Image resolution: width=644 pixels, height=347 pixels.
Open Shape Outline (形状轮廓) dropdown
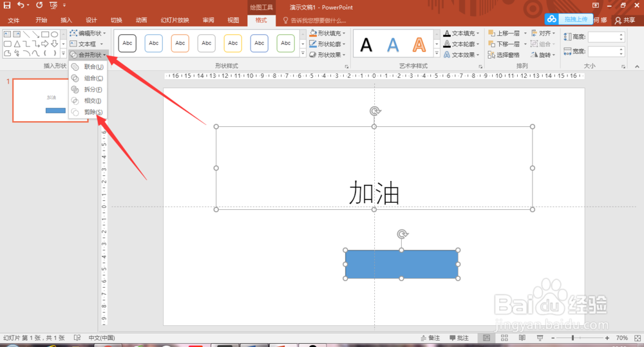(x=327, y=44)
